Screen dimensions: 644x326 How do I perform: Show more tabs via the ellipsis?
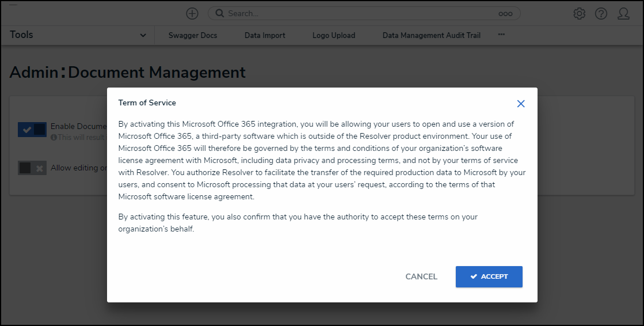tap(501, 35)
